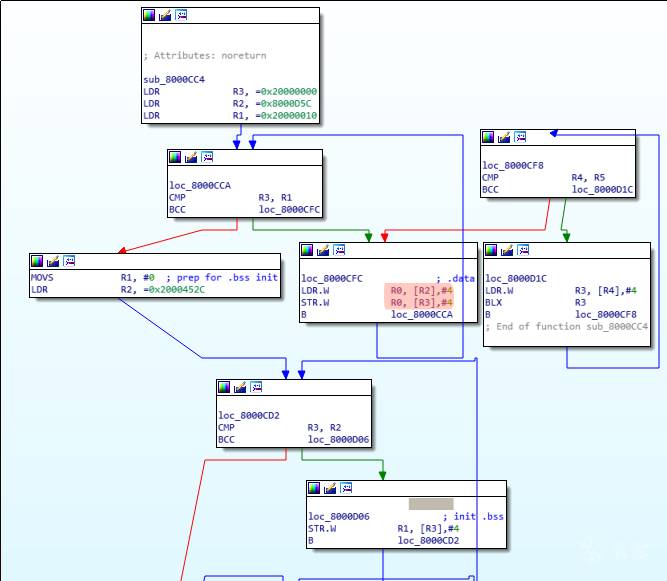Viewport: 667px width, 581px height.
Task: Click the loc_8000CFC label at the top of its block
Action: coord(332,279)
